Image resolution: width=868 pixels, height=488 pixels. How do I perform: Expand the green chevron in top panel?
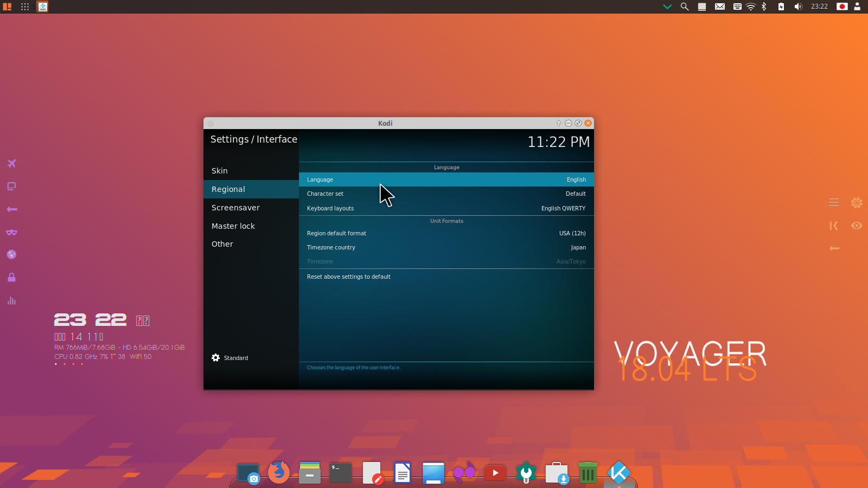click(x=667, y=7)
